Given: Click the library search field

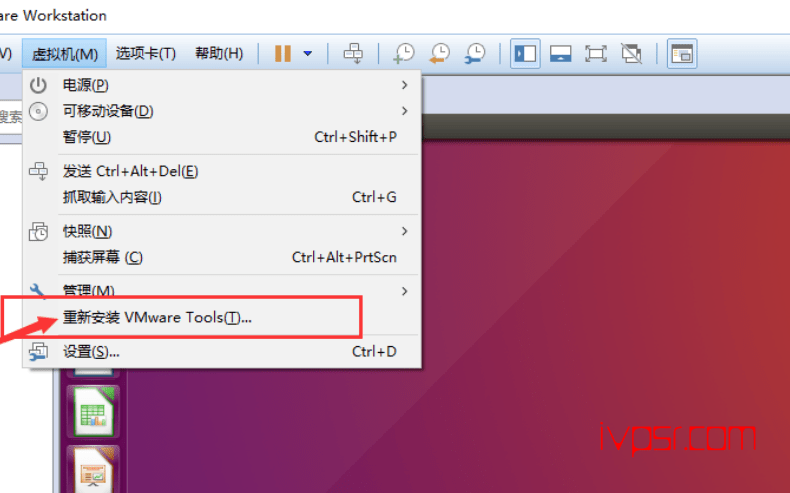Looking at the screenshot, I should 11,117.
